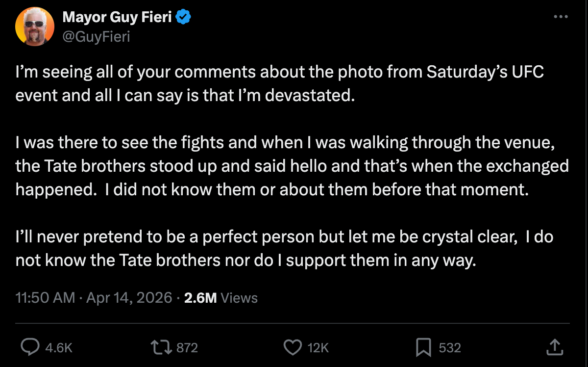Click the share upload arrow icon
Screen dimensions: 588x367
[x=554, y=347]
